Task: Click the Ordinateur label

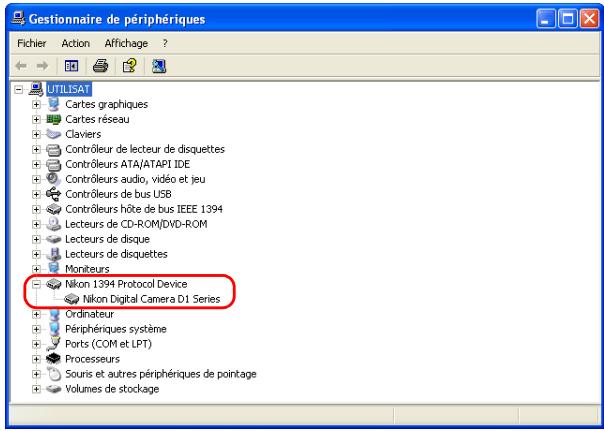Action: [90, 314]
